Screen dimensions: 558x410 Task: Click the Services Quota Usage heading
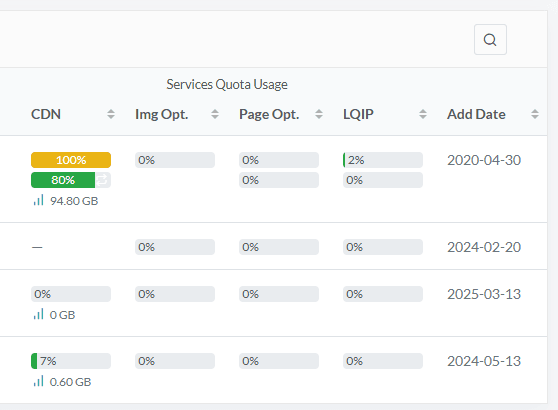[227, 84]
